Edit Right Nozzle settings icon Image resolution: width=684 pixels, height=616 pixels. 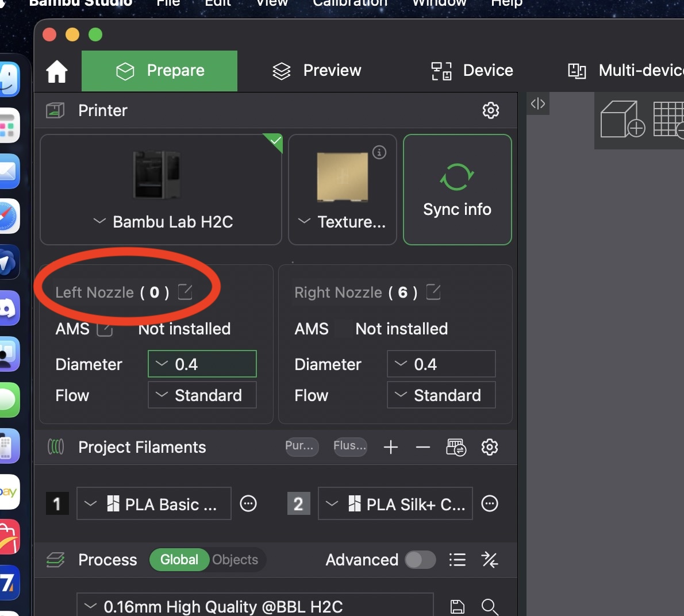pyautogui.click(x=433, y=292)
